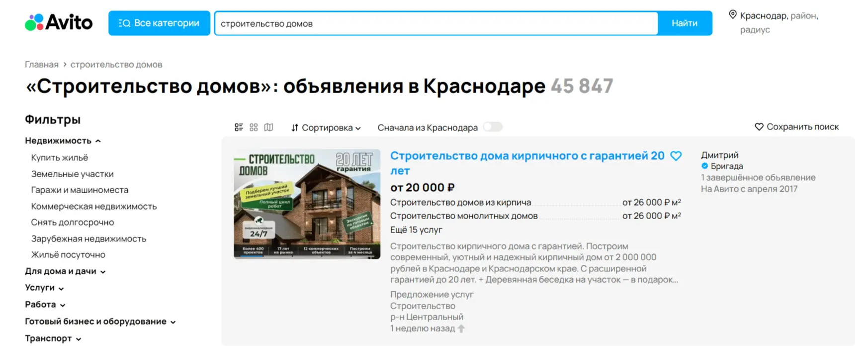Switch to list view layout icon
Viewport: 868px width, 346px height.
(x=239, y=127)
